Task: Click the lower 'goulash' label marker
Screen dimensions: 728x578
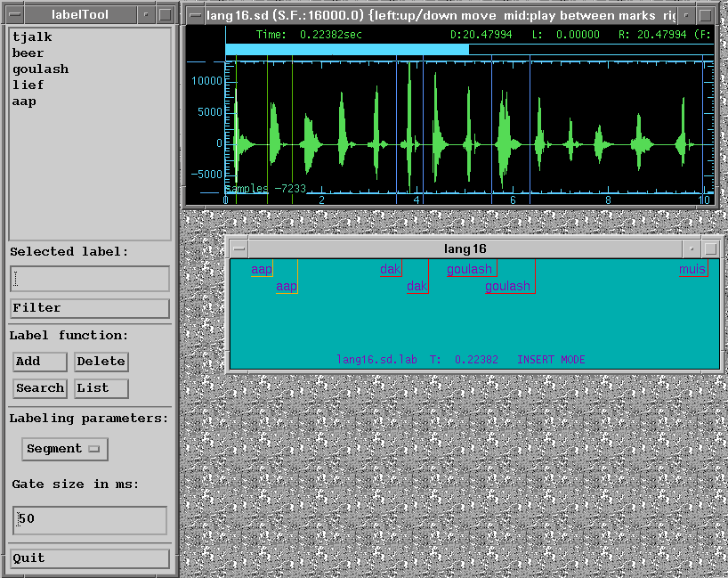Action: click(508, 286)
